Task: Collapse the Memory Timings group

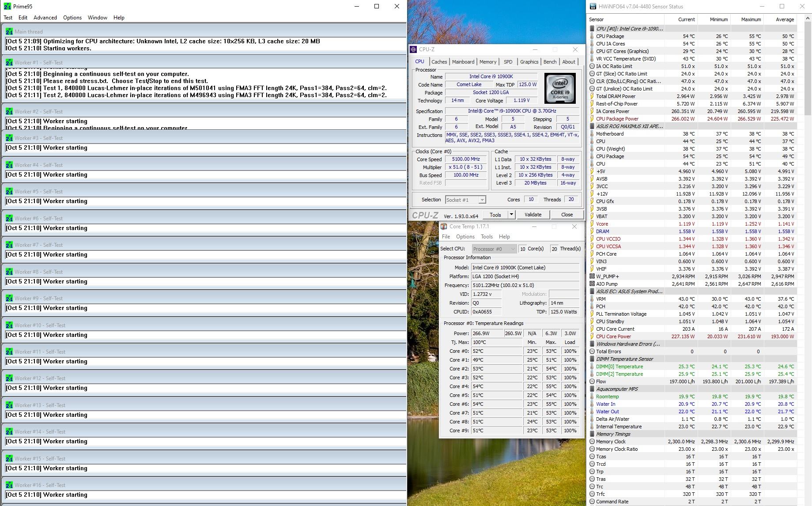Action: pos(592,434)
